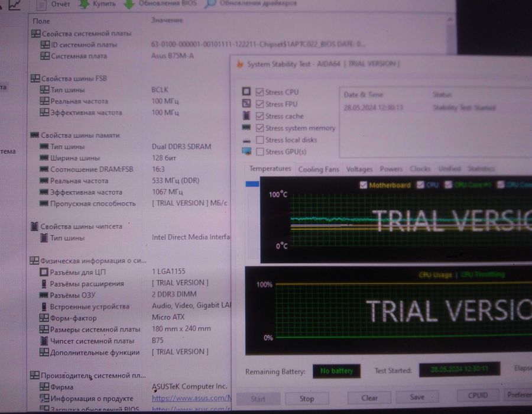Click the Date & Time log column header
This screenshot has width=532, height=414.
coord(364,95)
